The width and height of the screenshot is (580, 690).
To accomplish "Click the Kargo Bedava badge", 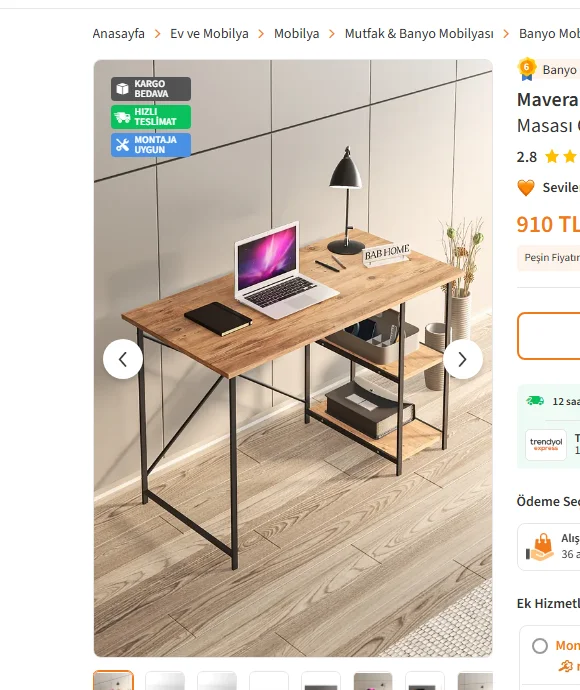I will pos(151,89).
